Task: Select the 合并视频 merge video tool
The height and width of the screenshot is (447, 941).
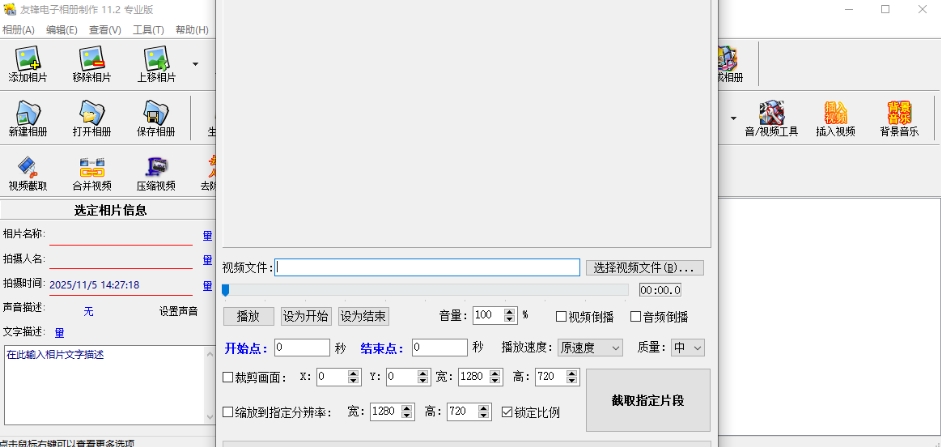Action: [92, 173]
